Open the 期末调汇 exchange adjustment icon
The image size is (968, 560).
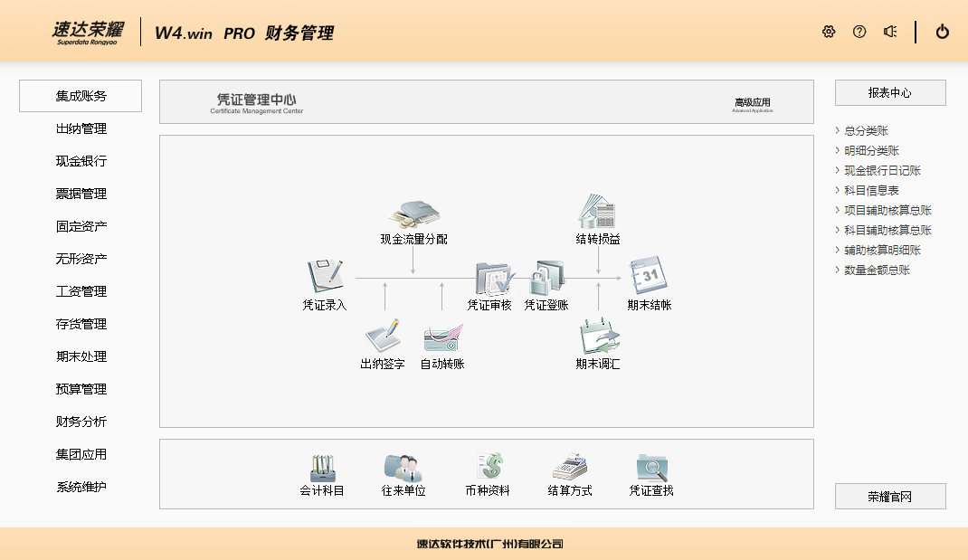coord(598,337)
